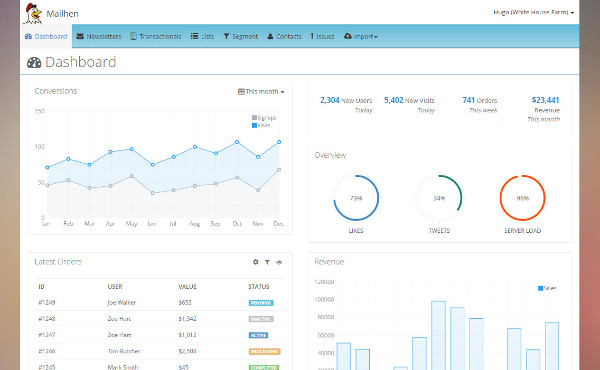Select order #1249 ID cell

(47, 303)
